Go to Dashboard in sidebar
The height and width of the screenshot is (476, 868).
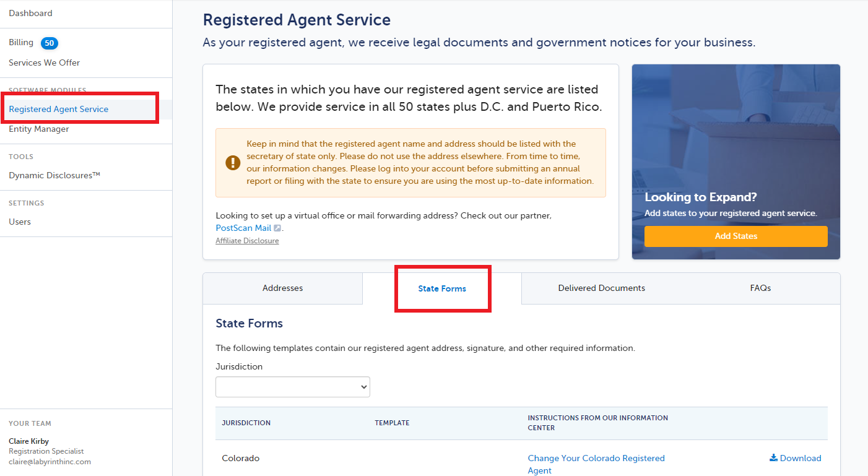(30, 13)
